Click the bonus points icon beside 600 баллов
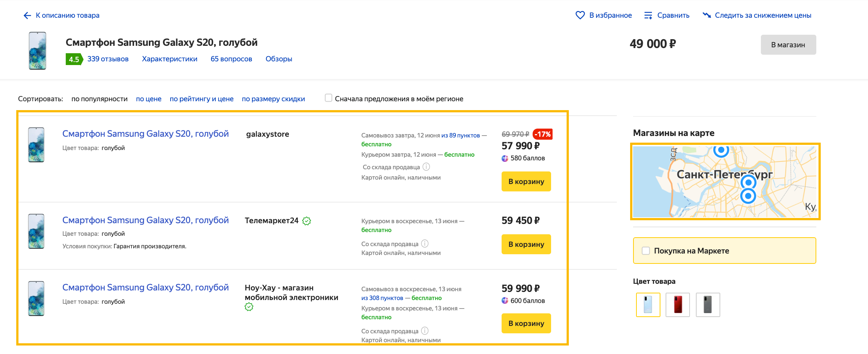The width and height of the screenshot is (868, 354). [505, 301]
